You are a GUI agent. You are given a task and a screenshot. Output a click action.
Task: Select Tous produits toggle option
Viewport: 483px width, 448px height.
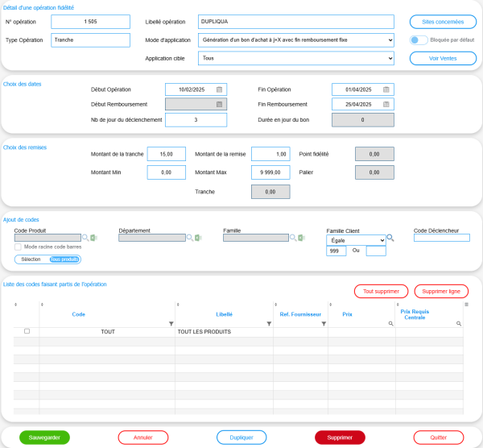[64, 259]
